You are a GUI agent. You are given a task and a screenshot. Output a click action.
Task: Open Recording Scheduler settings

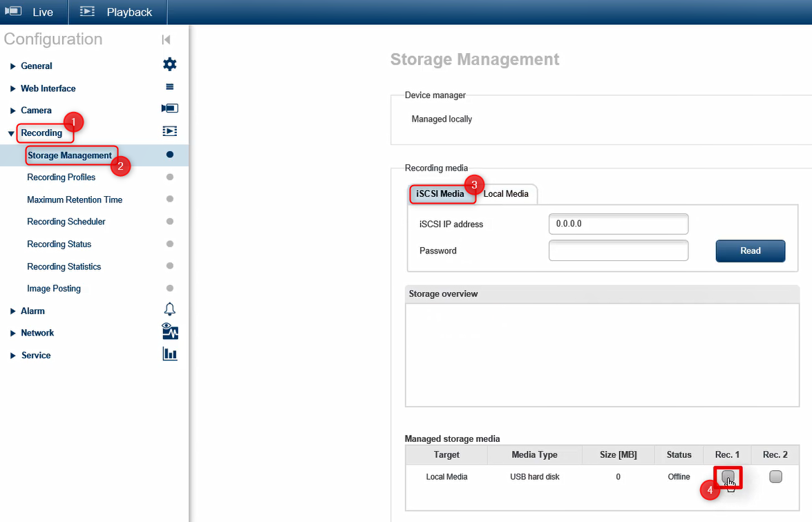click(x=66, y=222)
